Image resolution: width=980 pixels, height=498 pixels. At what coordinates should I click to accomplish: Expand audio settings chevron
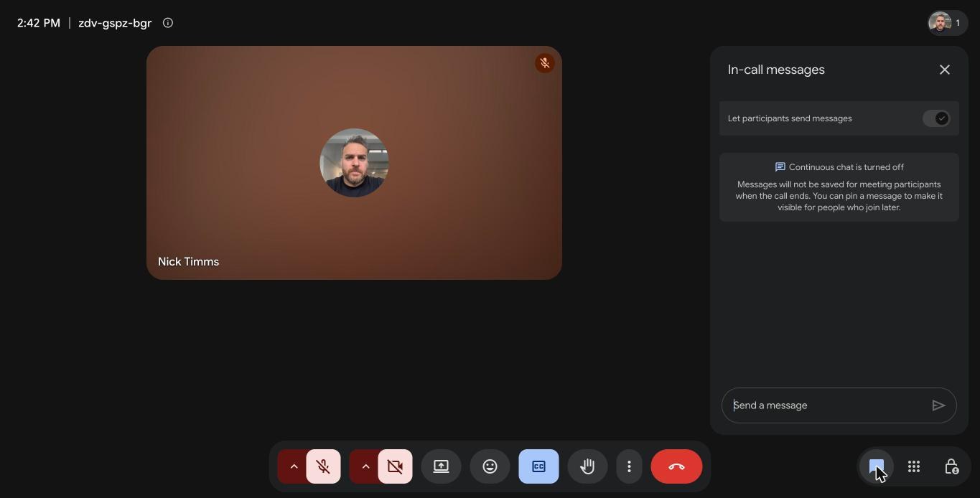(x=293, y=466)
